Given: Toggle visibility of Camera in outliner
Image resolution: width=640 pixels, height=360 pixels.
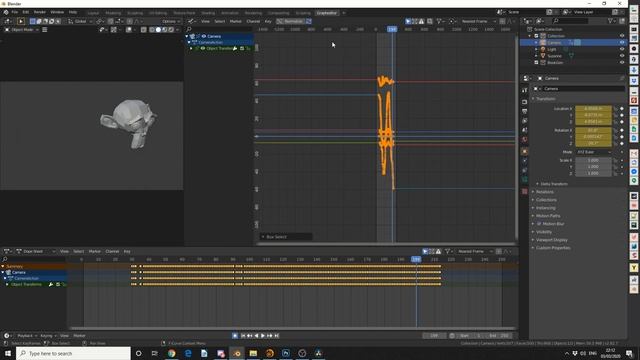Looking at the screenshot, I should click(x=622, y=42).
